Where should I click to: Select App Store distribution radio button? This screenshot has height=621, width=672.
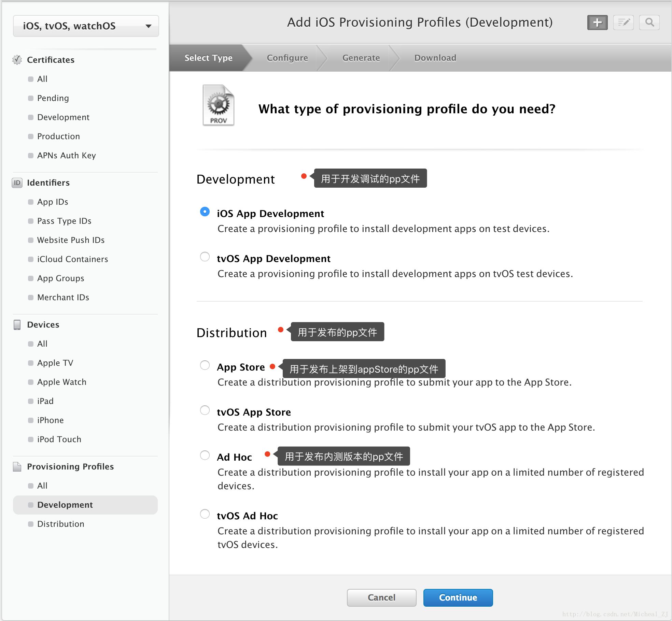pyautogui.click(x=205, y=365)
